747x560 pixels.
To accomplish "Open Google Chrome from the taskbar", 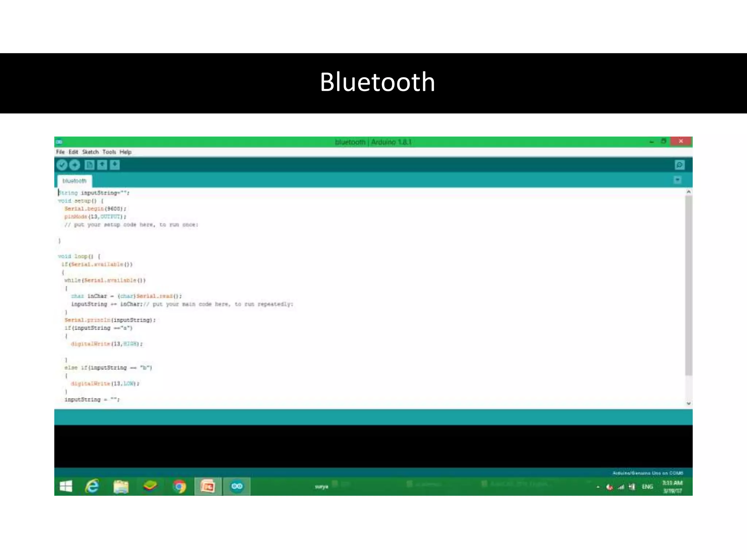I will (x=179, y=487).
